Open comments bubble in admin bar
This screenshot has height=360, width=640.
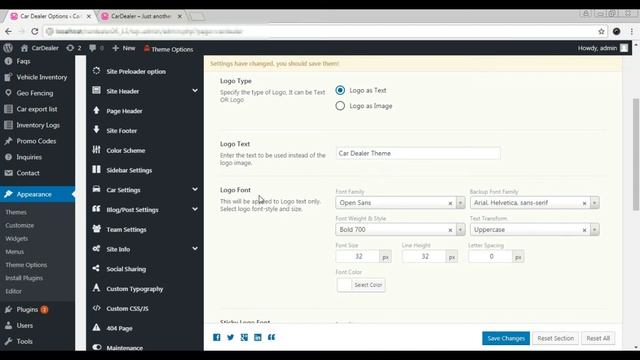click(96, 48)
